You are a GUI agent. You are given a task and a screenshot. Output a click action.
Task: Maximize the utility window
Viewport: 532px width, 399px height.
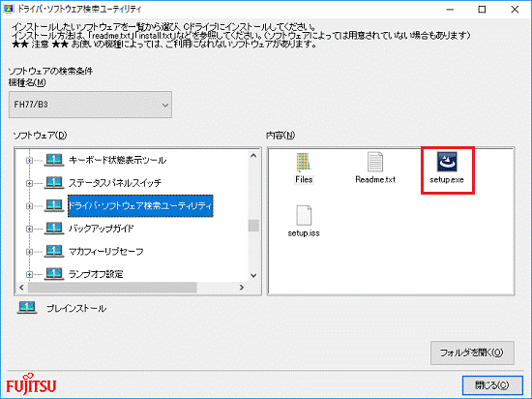pos(482,10)
